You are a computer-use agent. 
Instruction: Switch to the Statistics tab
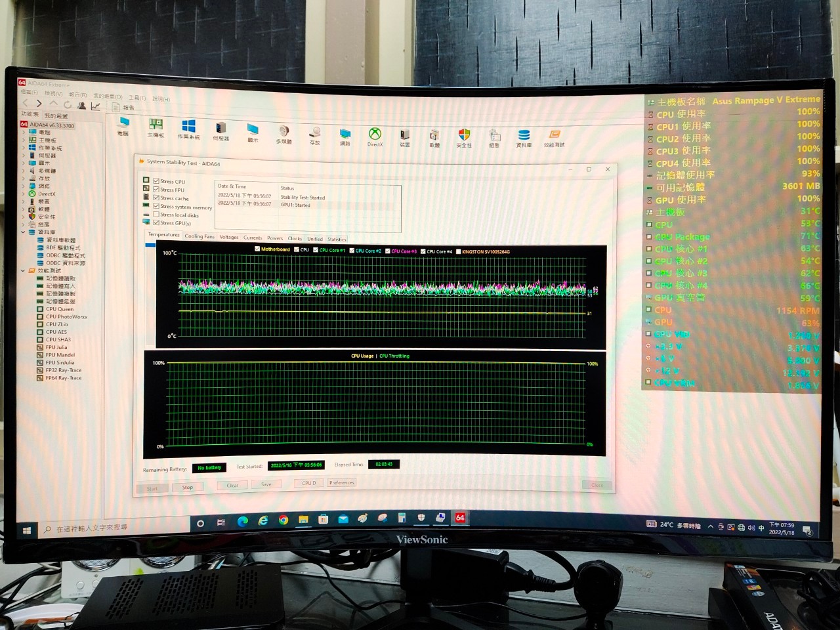[337, 239]
